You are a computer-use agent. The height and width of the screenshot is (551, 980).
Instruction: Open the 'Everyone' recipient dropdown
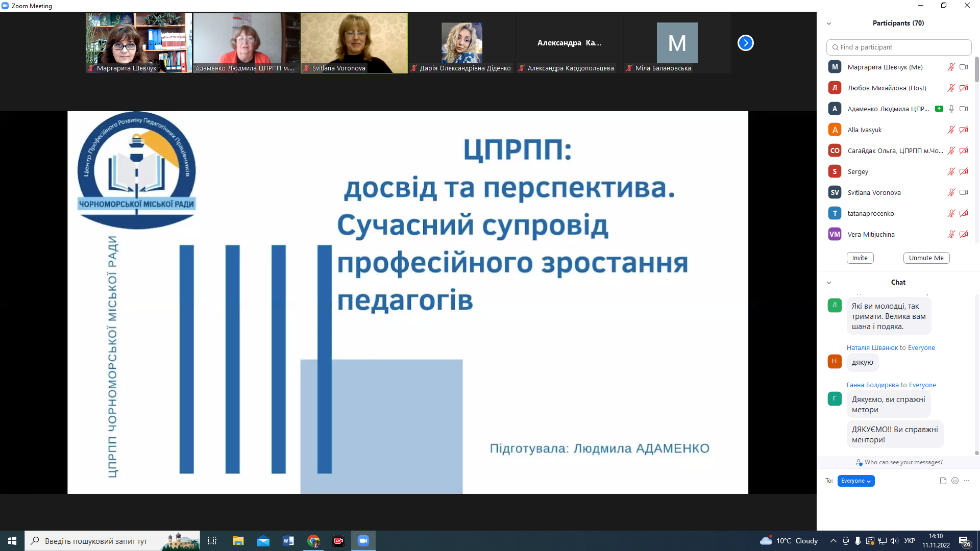[x=856, y=481]
